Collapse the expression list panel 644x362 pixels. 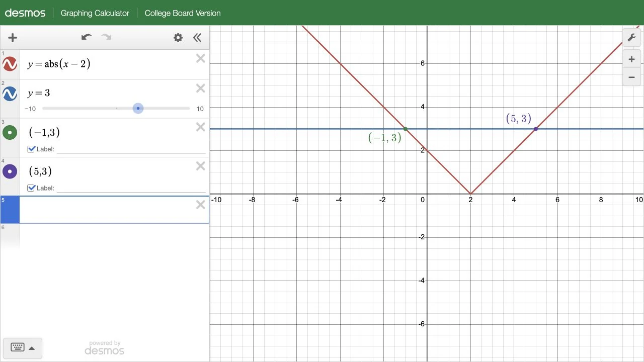coord(197,38)
